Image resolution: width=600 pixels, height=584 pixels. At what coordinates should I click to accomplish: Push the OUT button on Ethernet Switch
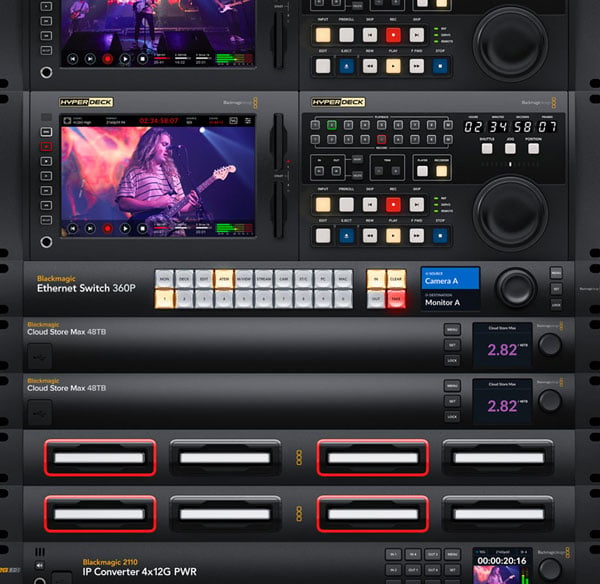pyautogui.click(x=376, y=299)
